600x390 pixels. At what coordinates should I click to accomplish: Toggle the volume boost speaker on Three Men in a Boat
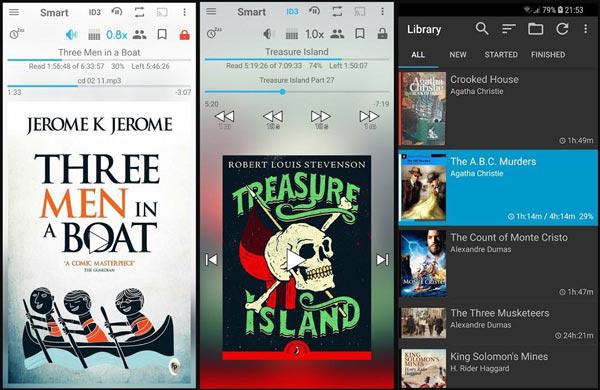(71, 35)
